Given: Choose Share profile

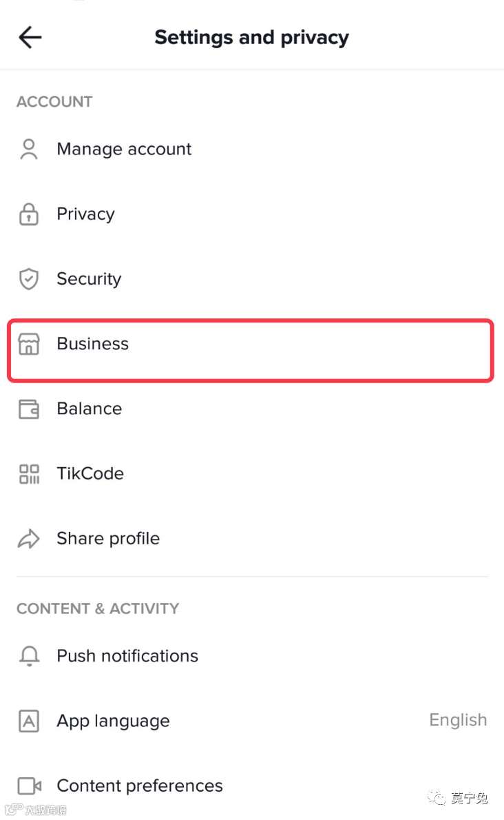Looking at the screenshot, I should coord(108,538).
